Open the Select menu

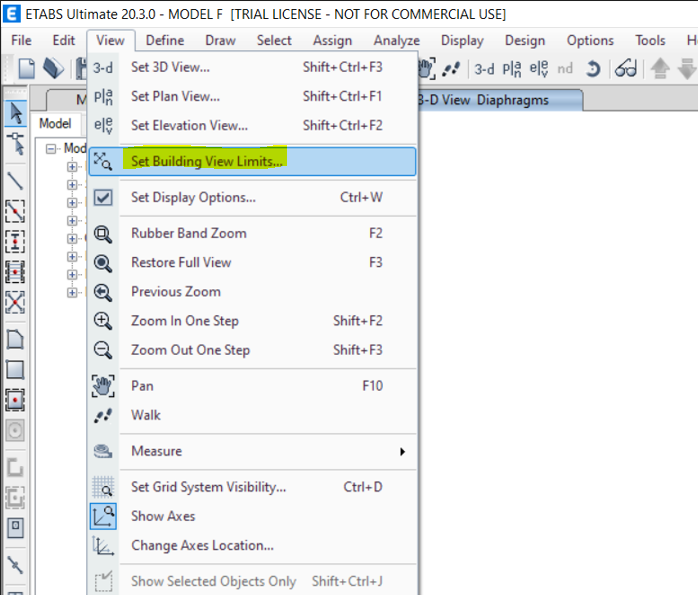(274, 40)
